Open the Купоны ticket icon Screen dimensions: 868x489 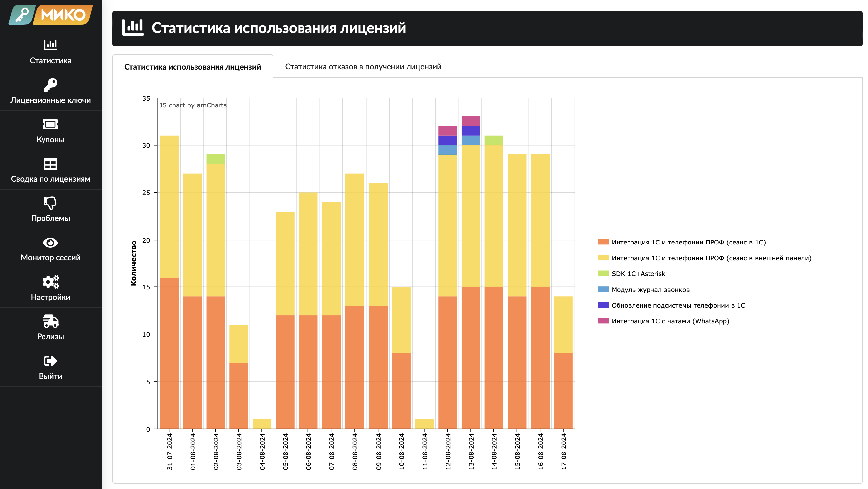tap(50, 124)
